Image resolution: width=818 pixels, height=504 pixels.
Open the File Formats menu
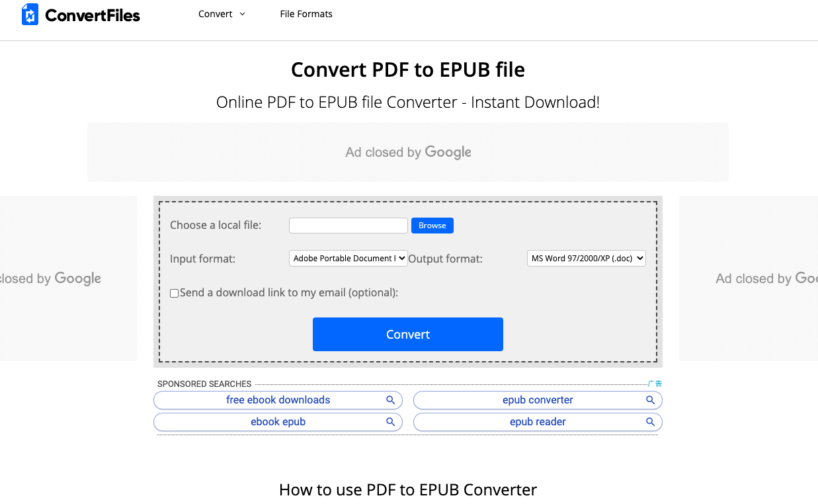pyautogui.click(x=306, y=13)
